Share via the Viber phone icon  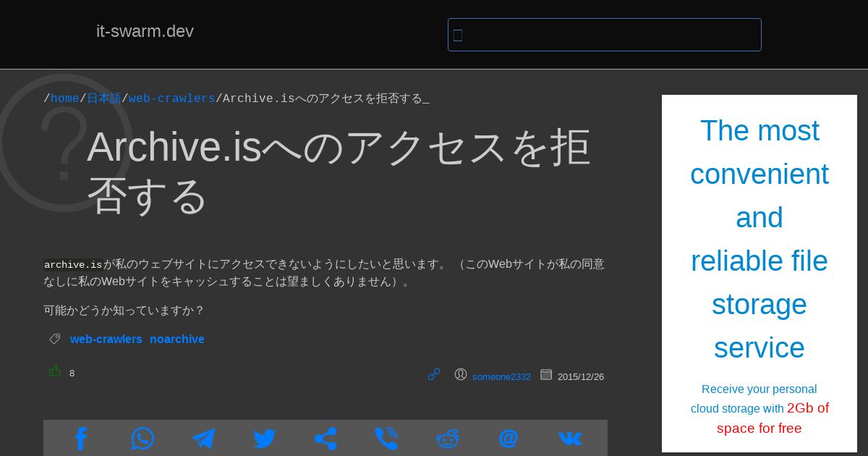tap(386, 439)
